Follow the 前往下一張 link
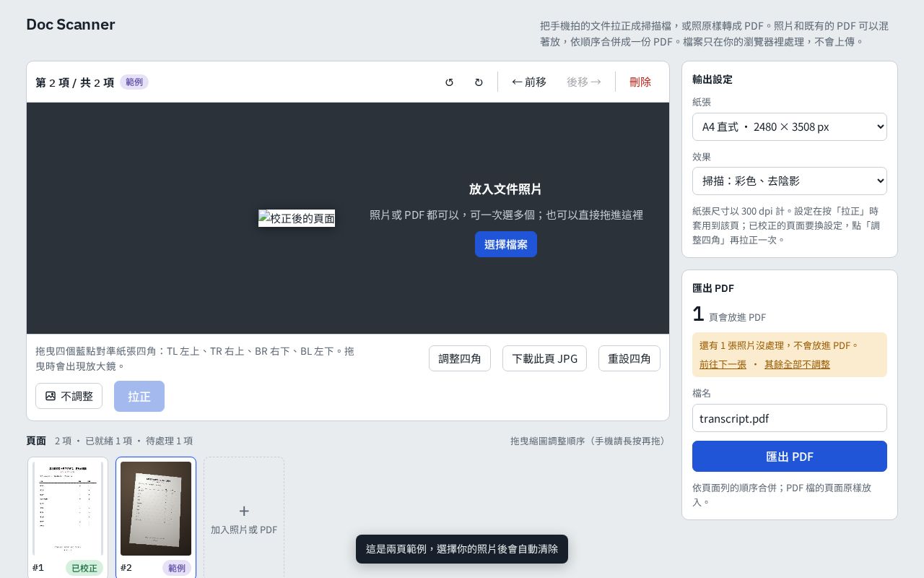This screenshot has width=924, height=578. tap(723, 364)
